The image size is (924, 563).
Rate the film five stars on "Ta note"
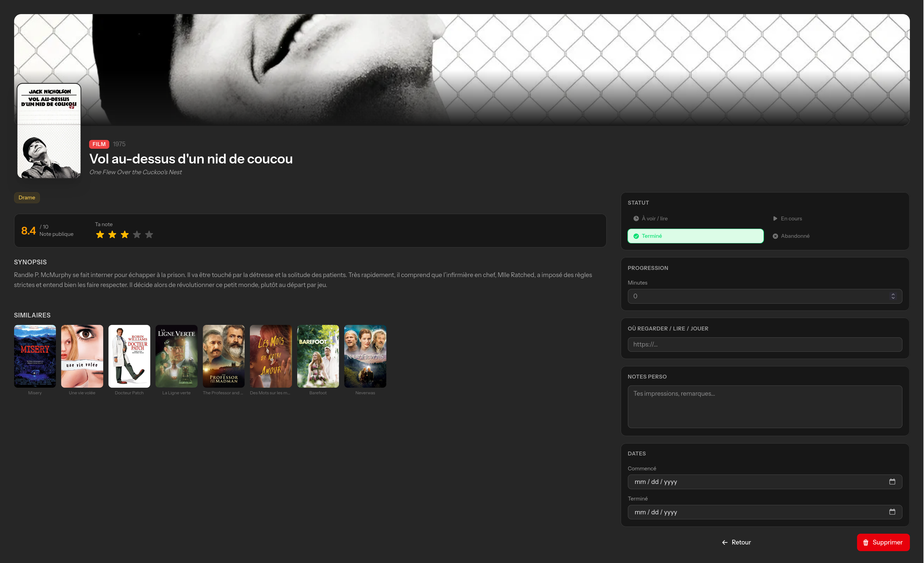click(149, 234)
